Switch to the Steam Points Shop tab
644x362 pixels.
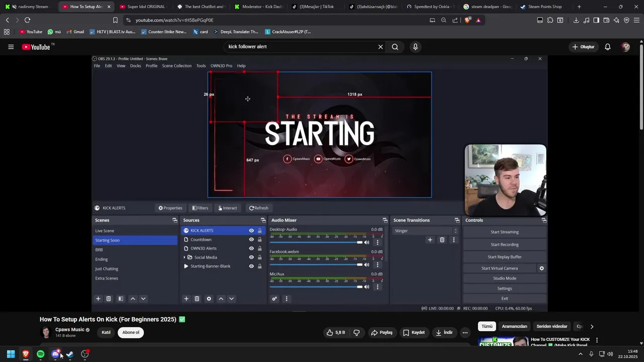pyautogui.click(x=543, y=7)
